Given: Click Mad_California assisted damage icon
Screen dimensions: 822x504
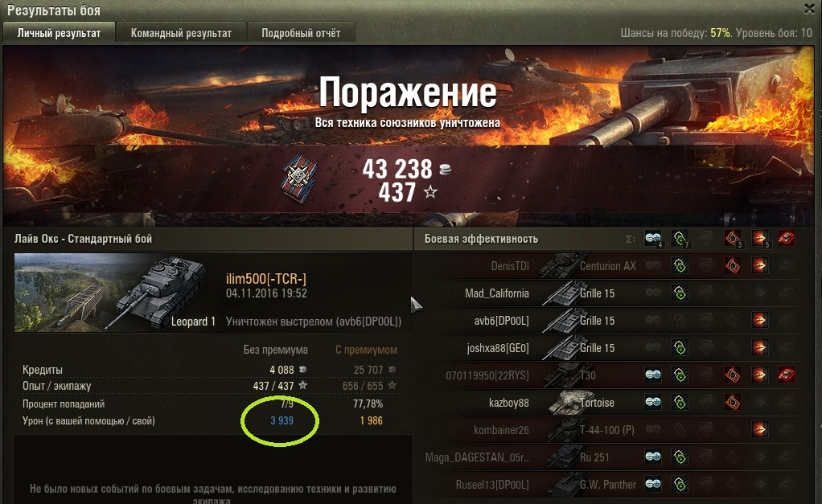Looking at the screenshot, I should click(680, 293).
